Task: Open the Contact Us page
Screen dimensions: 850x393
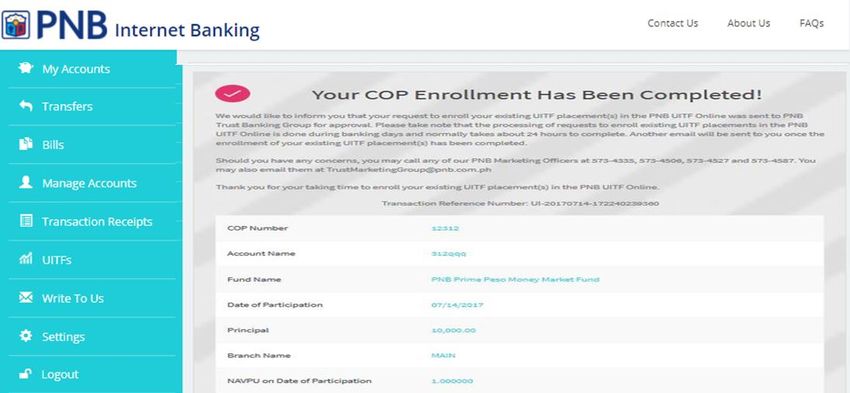Action: [x=673, y=23]
